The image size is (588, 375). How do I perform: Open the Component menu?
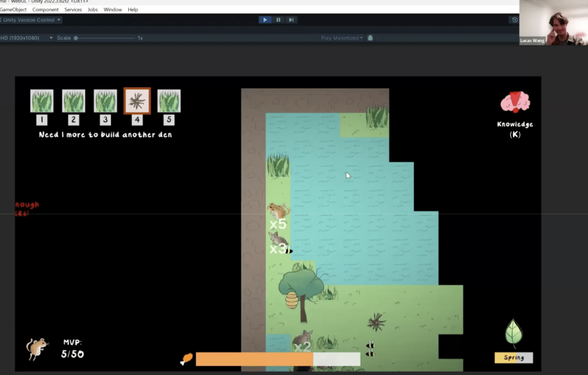(45, 9)
